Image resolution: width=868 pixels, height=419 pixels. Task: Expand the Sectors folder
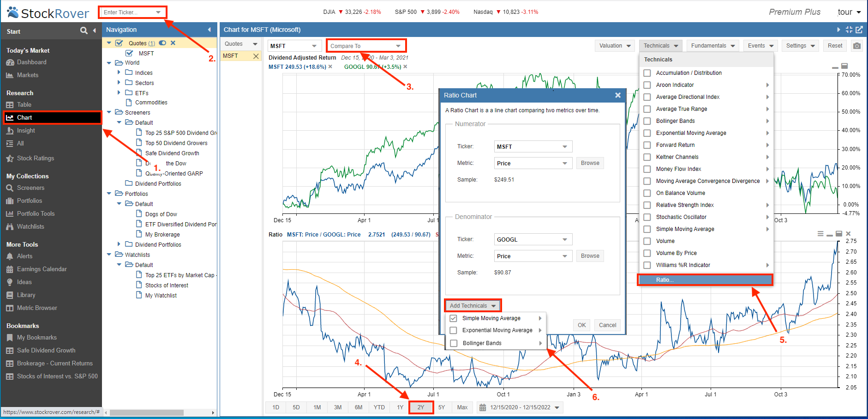[x=119, y=83]
